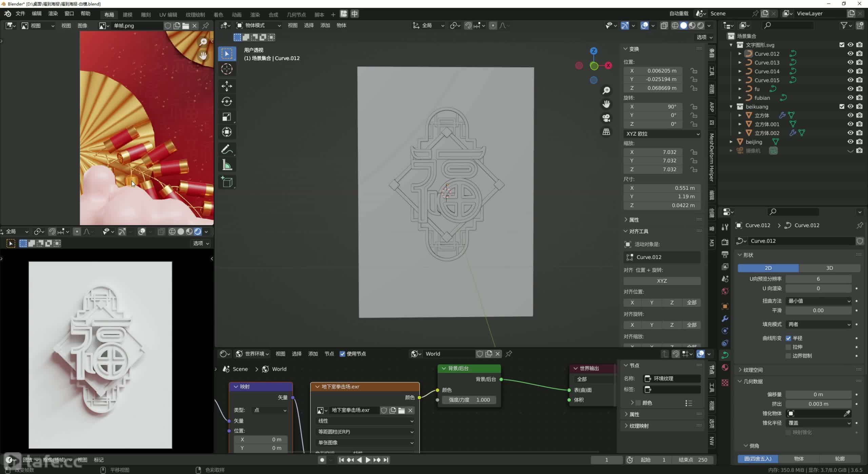
Task: Open 窗口 menu
Action: 69,14
